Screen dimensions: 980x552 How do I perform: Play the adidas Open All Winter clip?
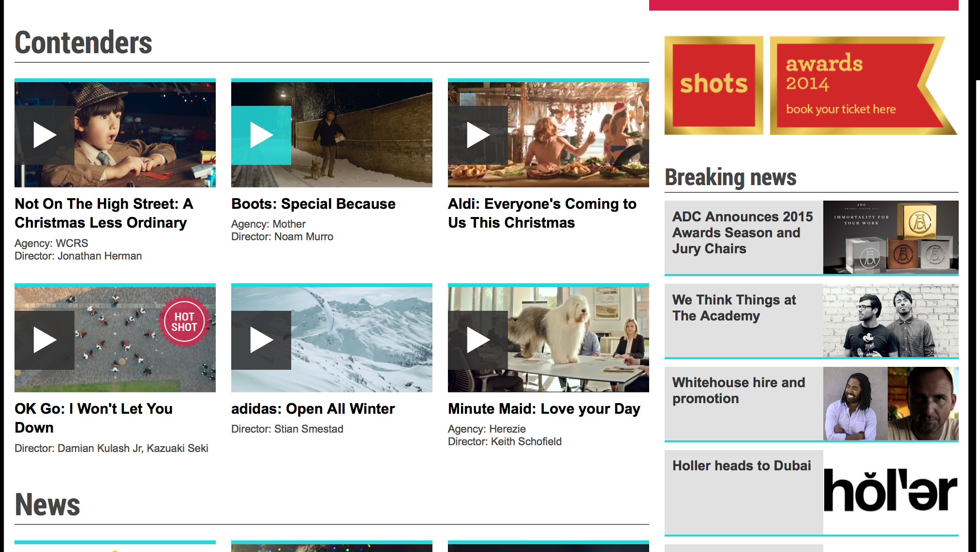261,340
